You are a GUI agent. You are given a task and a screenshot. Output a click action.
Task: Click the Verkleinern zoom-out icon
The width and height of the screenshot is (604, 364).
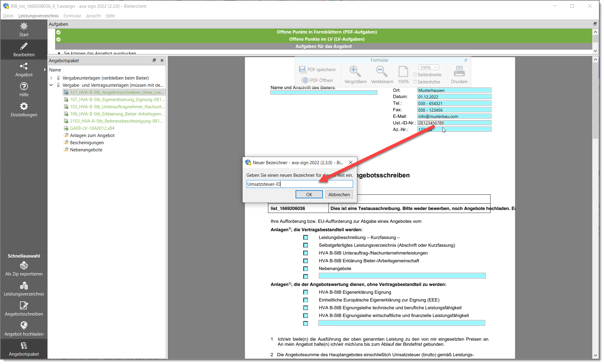click(x=382, y=71)
